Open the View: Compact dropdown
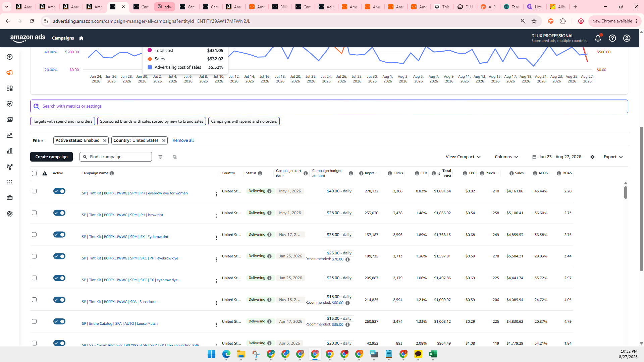This screenshot has height=362, width=644. [x=463, y=157]
